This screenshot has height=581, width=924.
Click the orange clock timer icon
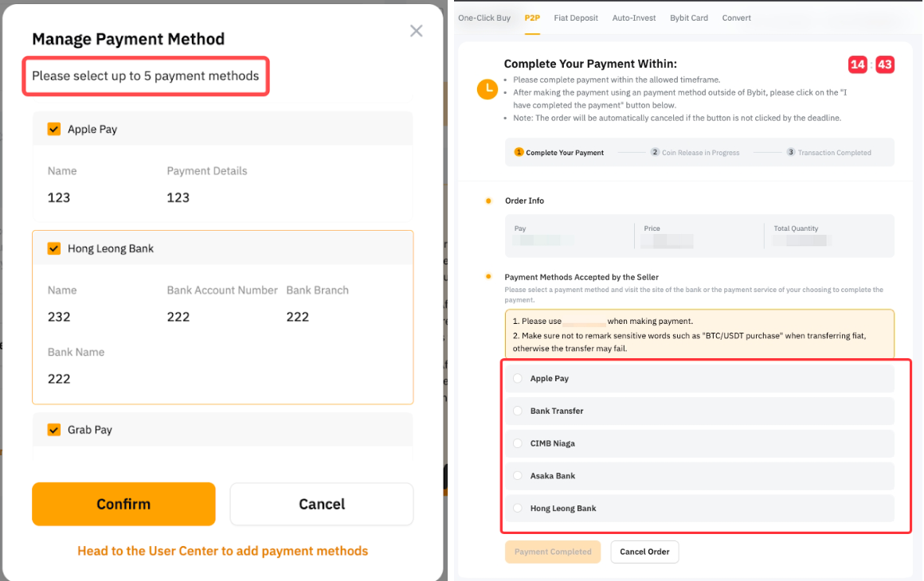[x=487, y=89]
